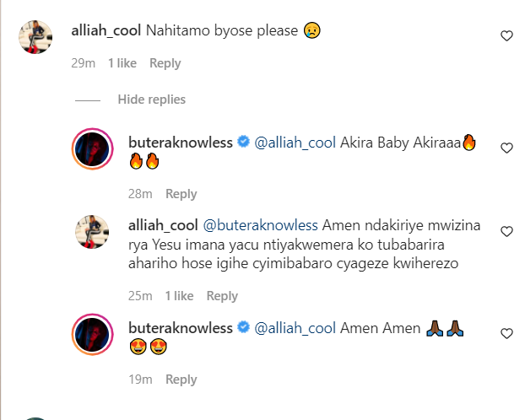View likes on the 25m comment
525x420 pixels.
pyautogui.click(x=179, y=296)
